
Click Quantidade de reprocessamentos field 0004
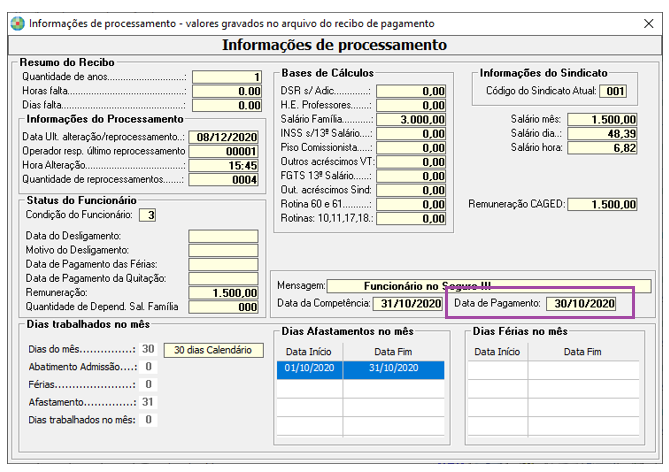[224, 180]
